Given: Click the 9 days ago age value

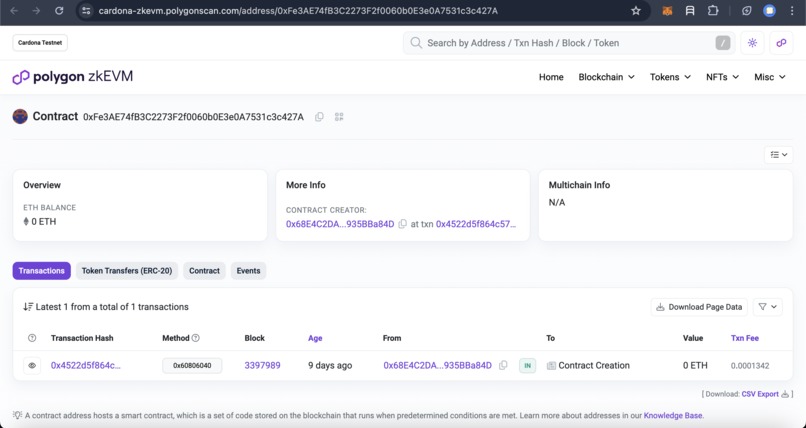Looking at the screenshot, I should coord(330,365).
